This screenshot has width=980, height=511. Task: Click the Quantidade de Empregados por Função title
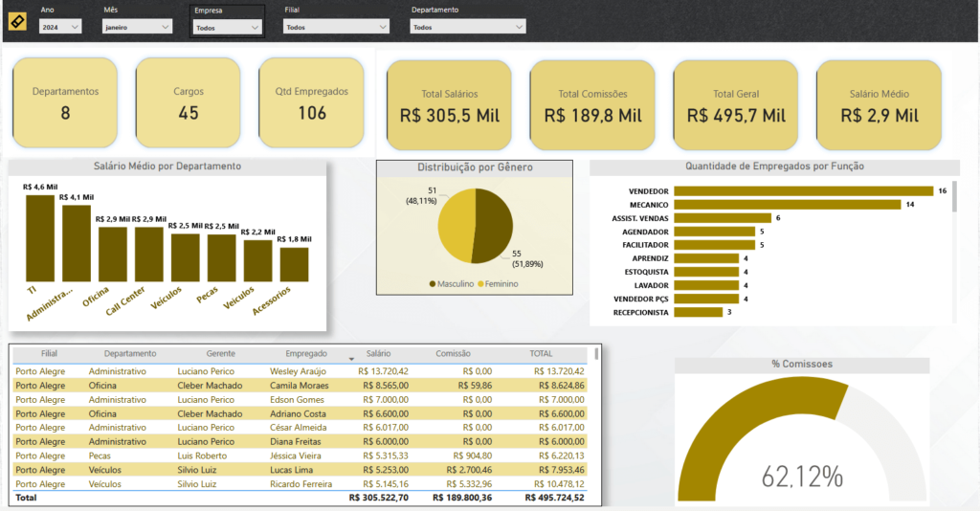click(774, 167)
